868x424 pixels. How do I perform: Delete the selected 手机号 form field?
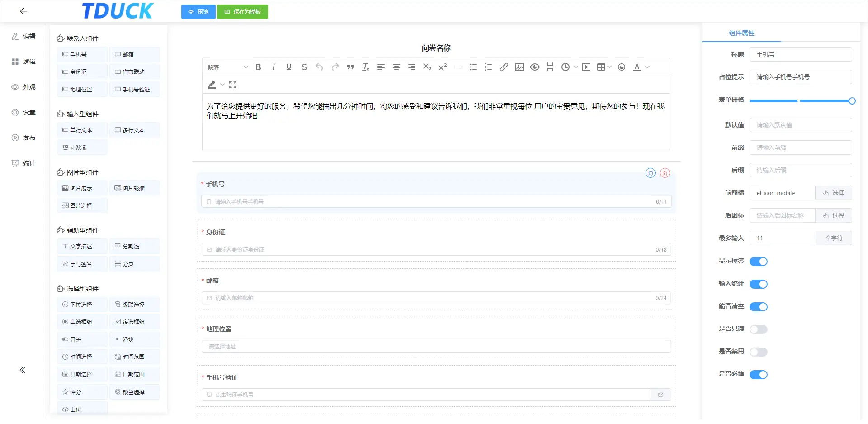coord(665,173)
